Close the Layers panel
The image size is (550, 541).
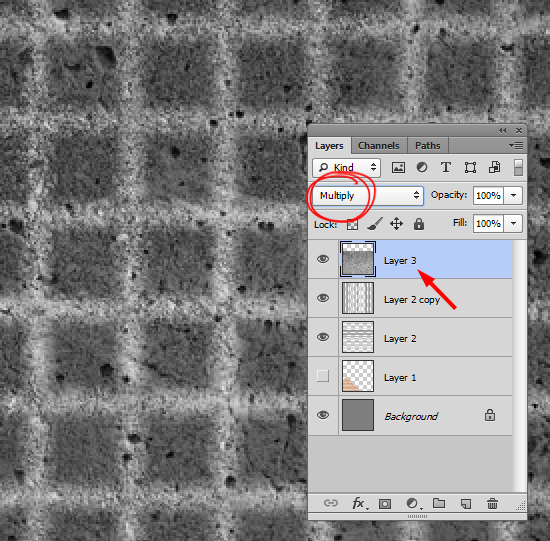tap(519, 131)
